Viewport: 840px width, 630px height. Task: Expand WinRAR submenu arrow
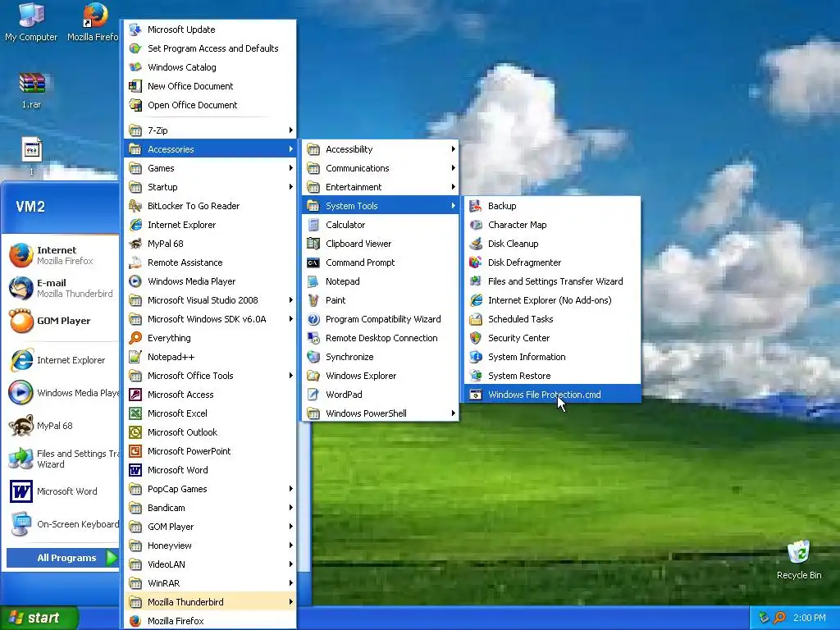coord(291,583)
